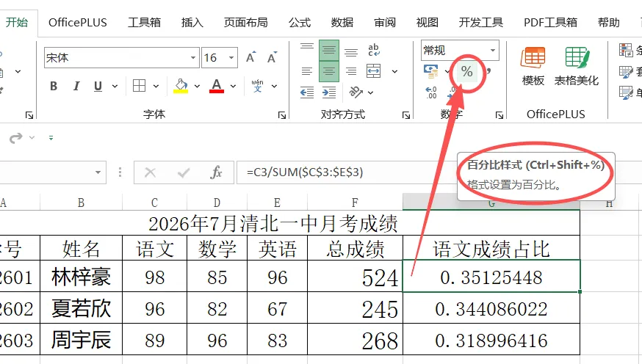Open the Name Box dropdown arrow
This screenshot has height=364, width=642.
coord(98,172)
